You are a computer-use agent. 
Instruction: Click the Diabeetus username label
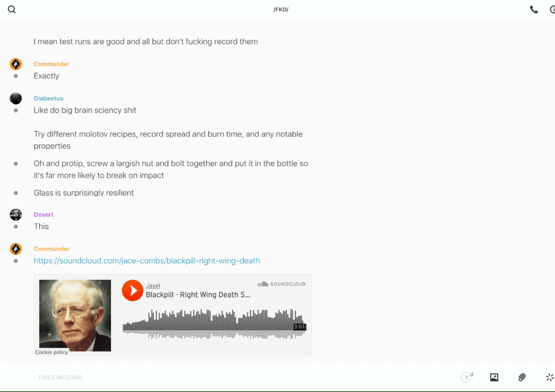pyautogui.click(x=48, y=99)
